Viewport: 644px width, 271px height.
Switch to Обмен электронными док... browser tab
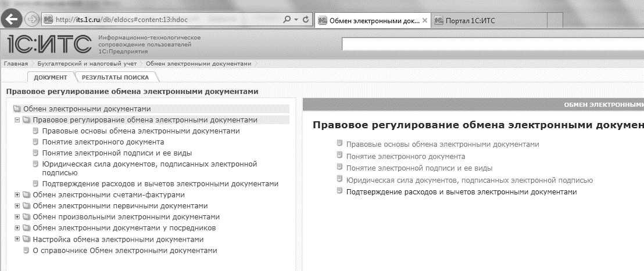click(x=373, y=20)
